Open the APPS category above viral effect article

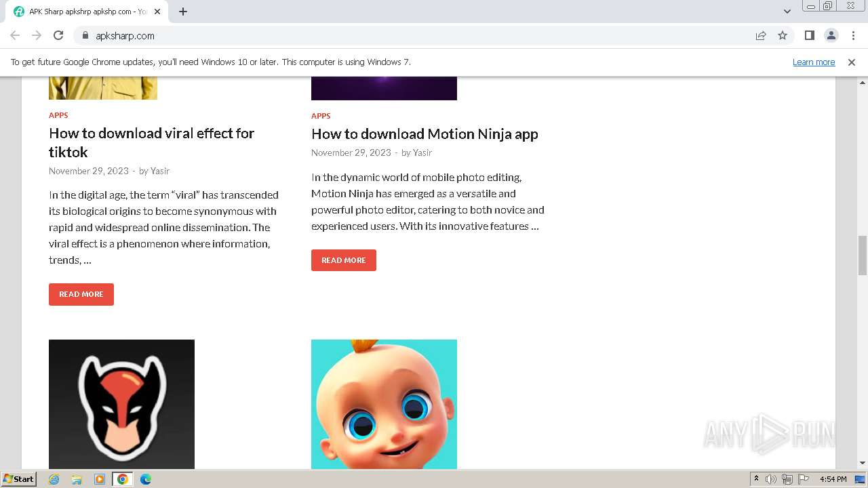coord(58,115)
